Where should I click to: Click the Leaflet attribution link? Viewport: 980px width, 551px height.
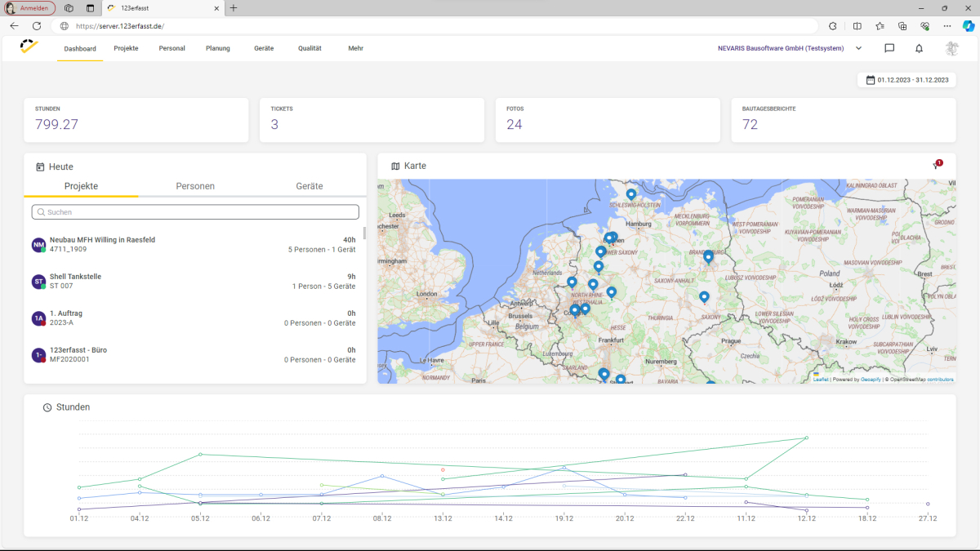(x=820, y=379)
